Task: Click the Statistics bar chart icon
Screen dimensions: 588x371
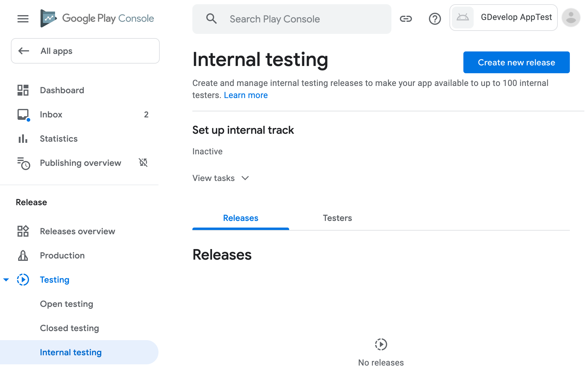Action: tap(23, 139)
